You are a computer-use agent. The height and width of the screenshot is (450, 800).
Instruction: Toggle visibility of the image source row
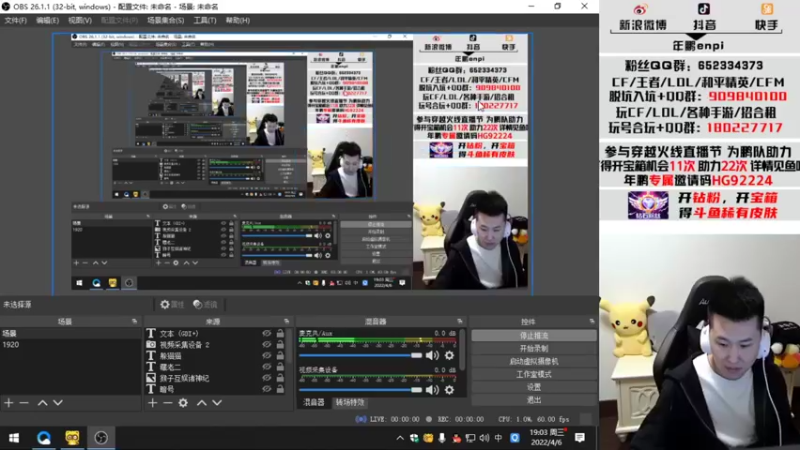(266, 378)
